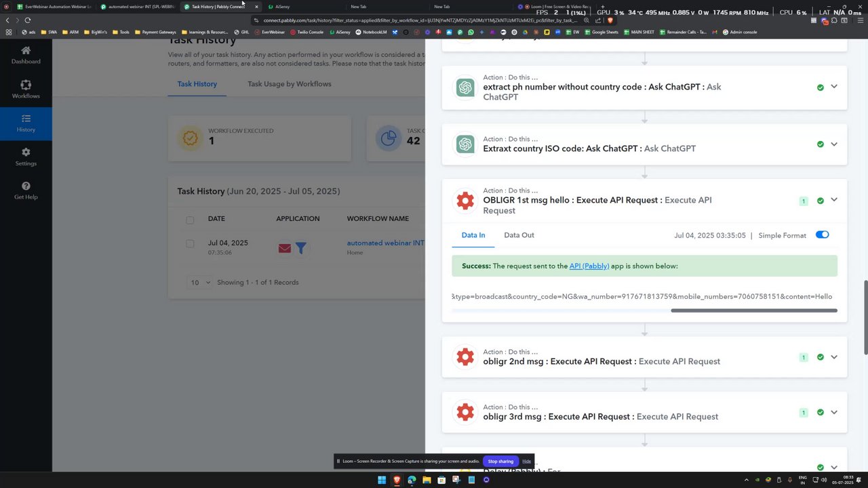Expand the Extraxt country ISO code step chevron
The width and height of the screenshot is (868, 488).
point(834,144)
